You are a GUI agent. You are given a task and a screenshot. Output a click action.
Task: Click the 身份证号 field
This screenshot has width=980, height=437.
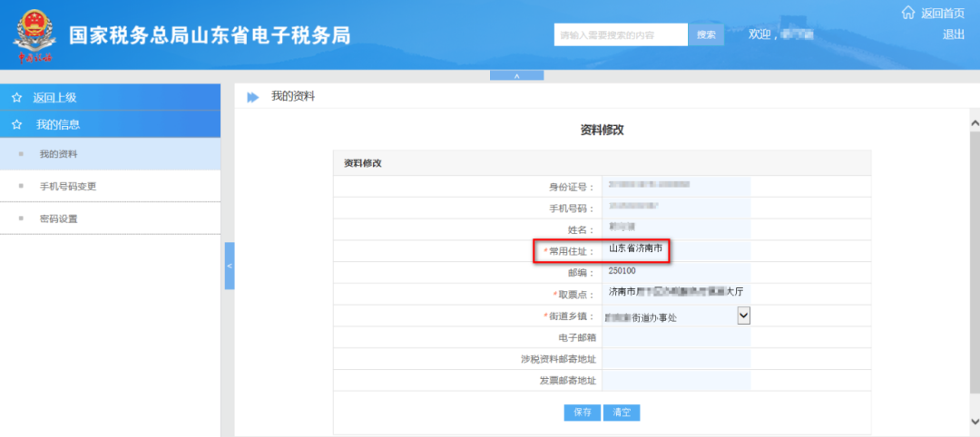(676, 186)
